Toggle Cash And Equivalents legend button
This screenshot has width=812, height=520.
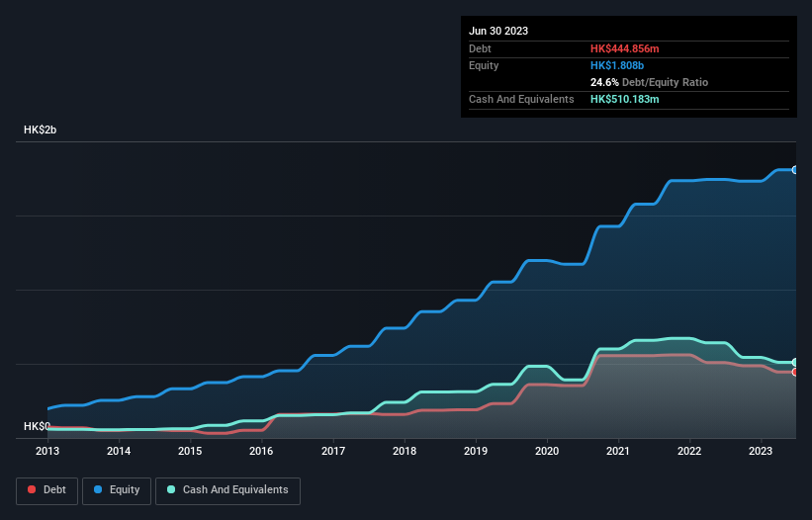point(227,490)
